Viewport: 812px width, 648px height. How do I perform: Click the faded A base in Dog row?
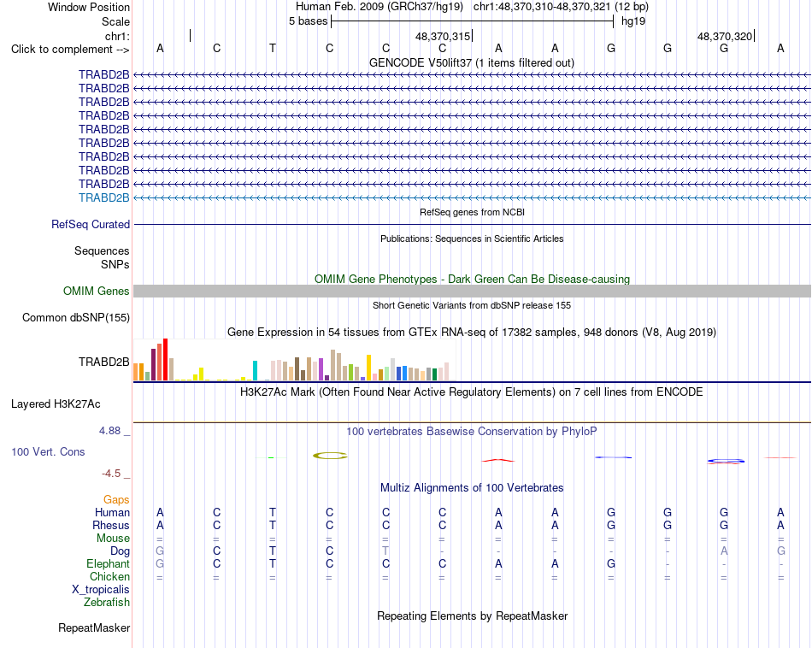(724, 551)
